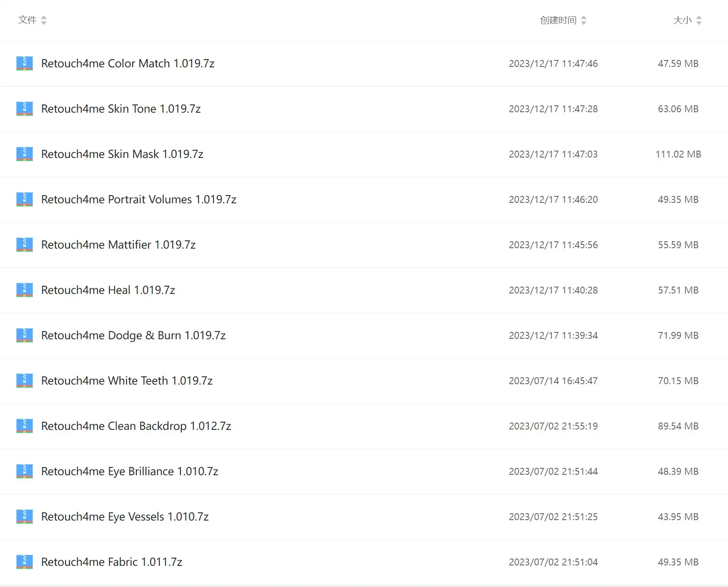The height and width of the screenshot is (587, 728).
Task: Sort by size using 大小 arrows
Action: [x=699, y=20]
